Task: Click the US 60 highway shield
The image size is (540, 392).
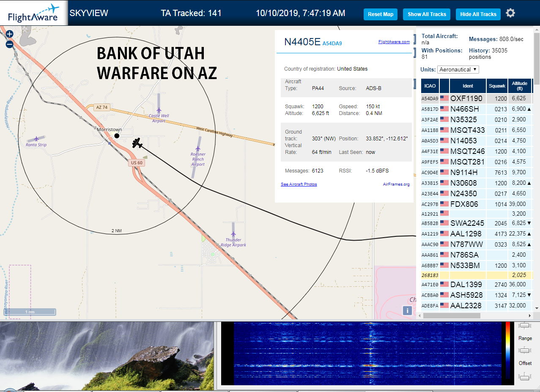Action: pos(137,163)
